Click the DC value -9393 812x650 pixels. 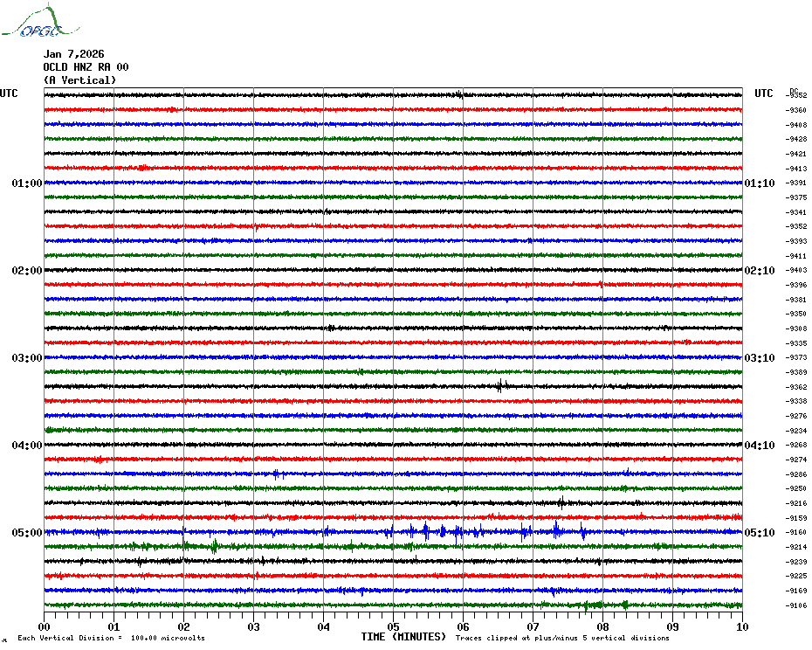coord(796,241)
